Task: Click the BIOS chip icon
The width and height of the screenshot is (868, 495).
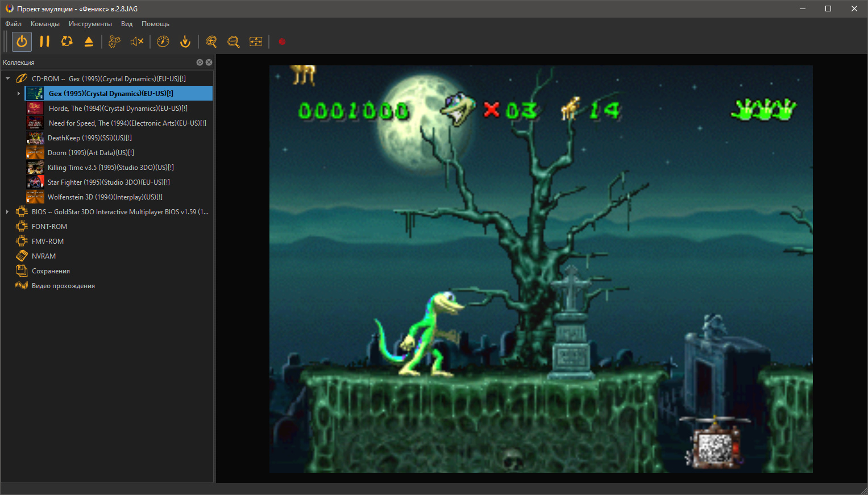Action: (22, 211)
